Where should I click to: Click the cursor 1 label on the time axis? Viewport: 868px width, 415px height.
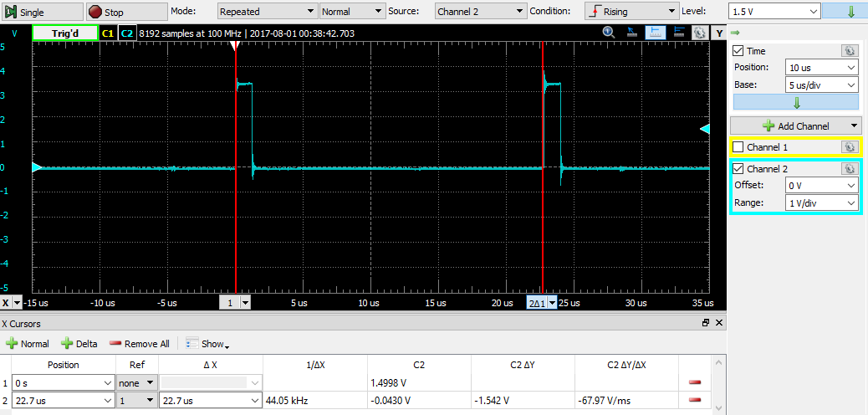click(229, 303)
